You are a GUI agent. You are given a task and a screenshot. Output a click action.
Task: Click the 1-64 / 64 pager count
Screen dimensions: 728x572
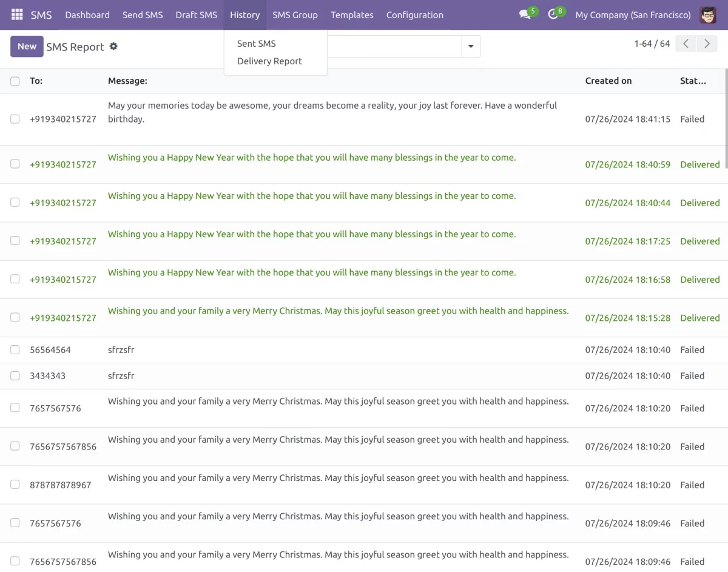(x=652, y=44)
